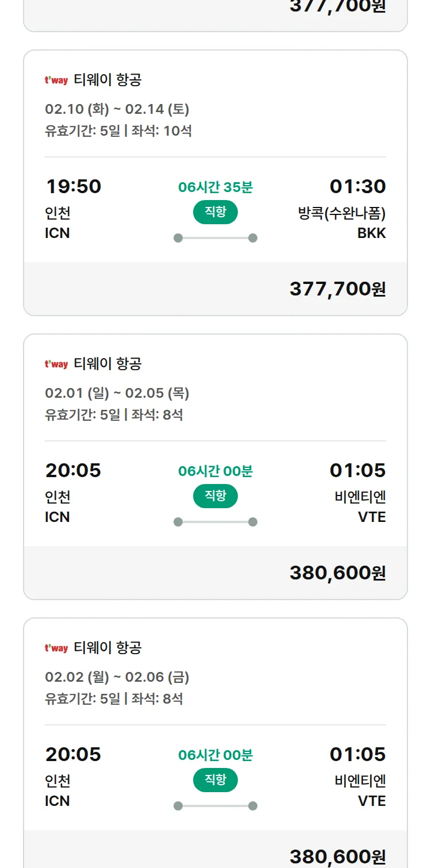Click t'way logo on the 02.02 Vientiane flight
The height and width of the screenshot is (868, 431).
click(56, 648)
